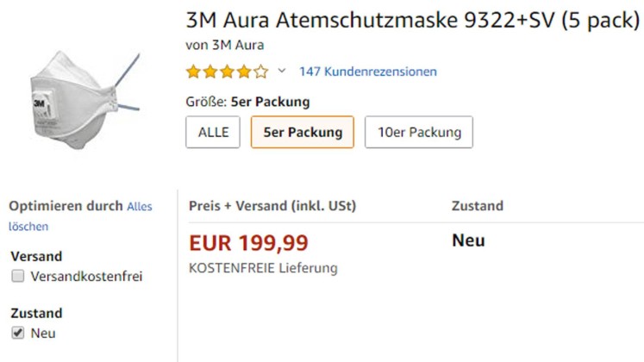The height and width of the screenshot is (362, 644).
Task: Enable the Versandkostenfrei checkbox
Action: [18, 277]
